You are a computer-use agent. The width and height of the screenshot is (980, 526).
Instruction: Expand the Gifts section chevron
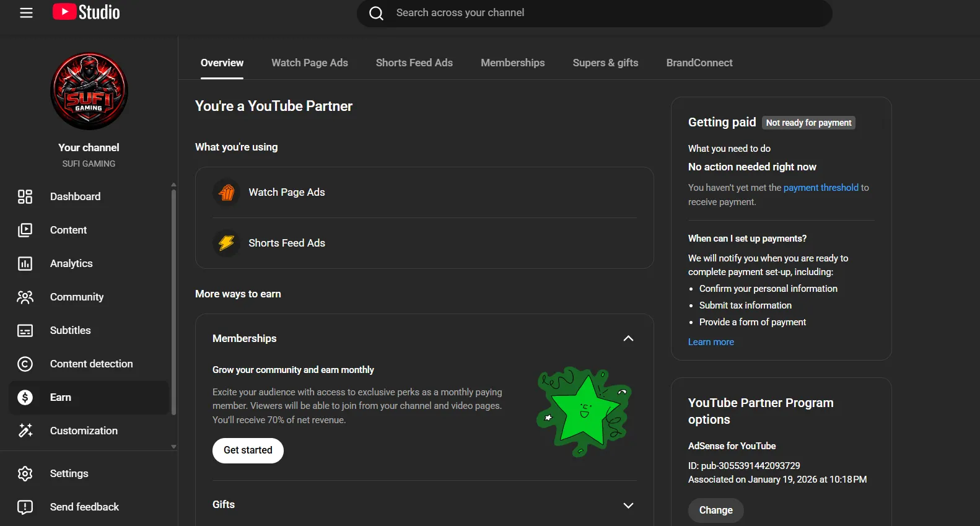(628, 505)
